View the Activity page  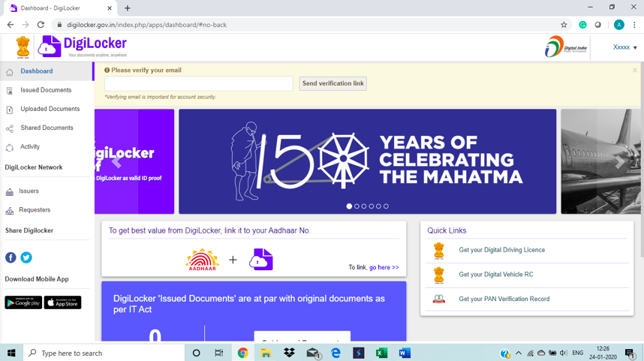click(x=30, y=146)
